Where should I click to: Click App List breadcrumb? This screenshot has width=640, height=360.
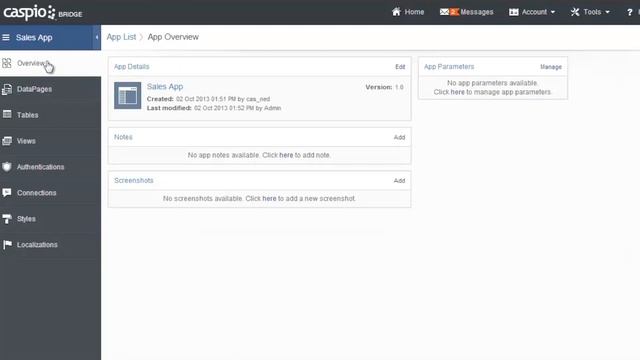point(121,37)
